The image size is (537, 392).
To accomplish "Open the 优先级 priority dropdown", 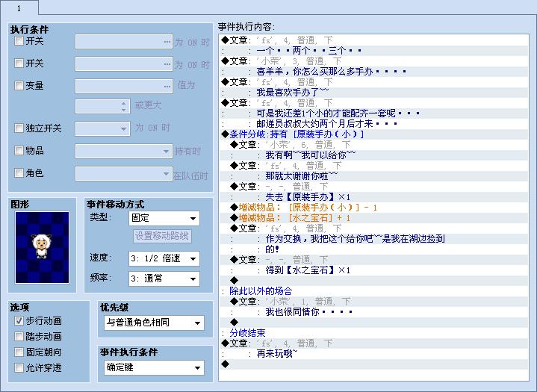I will tap(154, 323).
